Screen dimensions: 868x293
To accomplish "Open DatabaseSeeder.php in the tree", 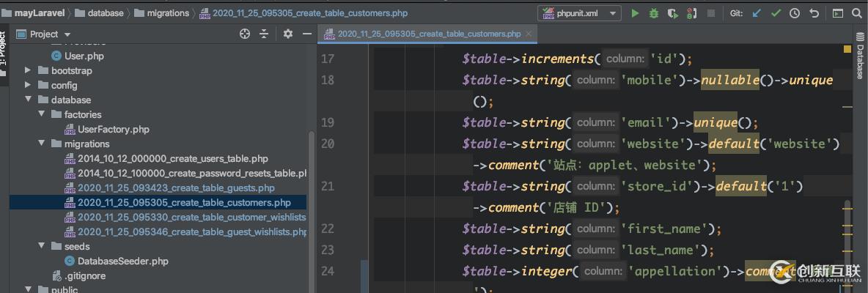I will tap(122, 261).
